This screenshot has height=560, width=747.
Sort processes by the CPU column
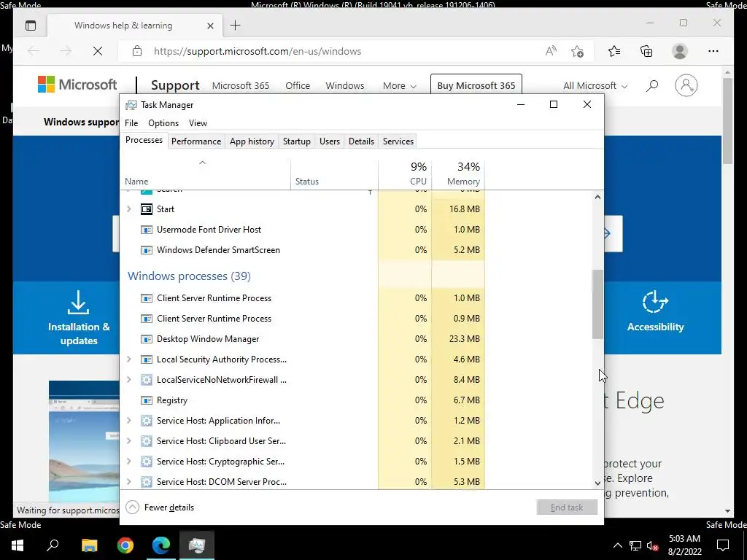(405, 174)
